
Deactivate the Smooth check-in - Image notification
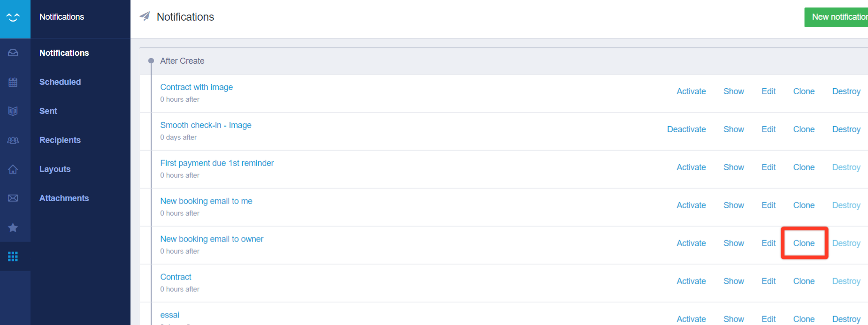(686, 129)
